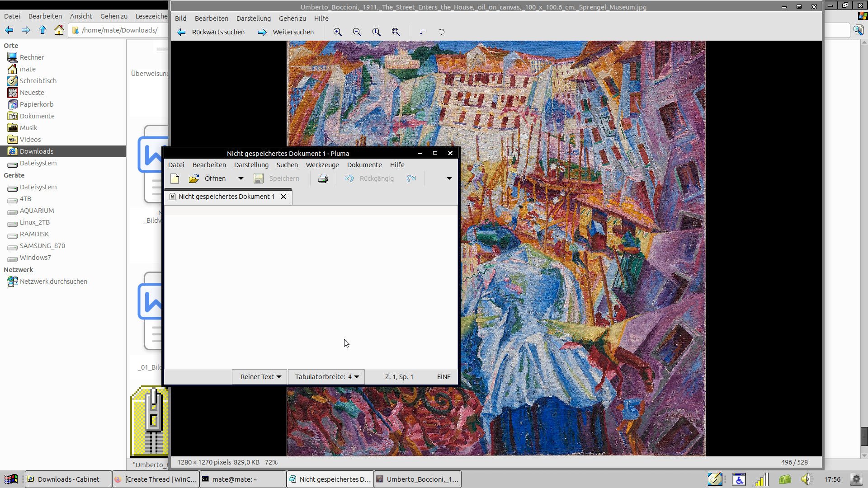Toggle EINF insert mode indicator
The image size is (868, 488).
tap(443, 377)
